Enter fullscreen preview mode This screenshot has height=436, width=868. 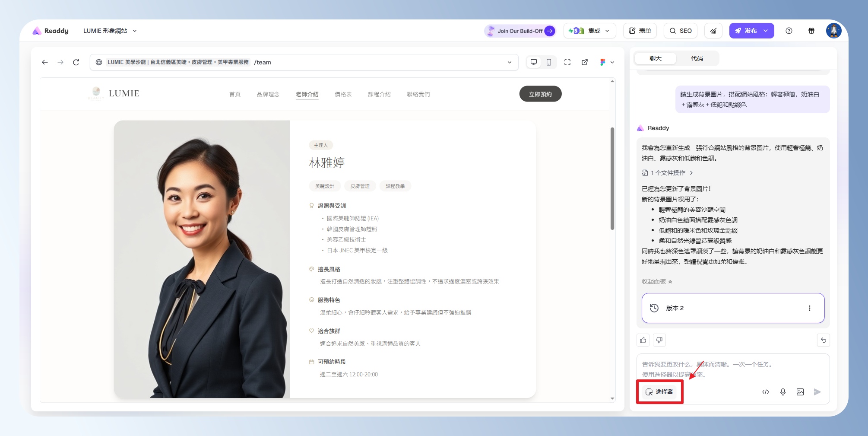pyautogui.click(x=567, y=62)
